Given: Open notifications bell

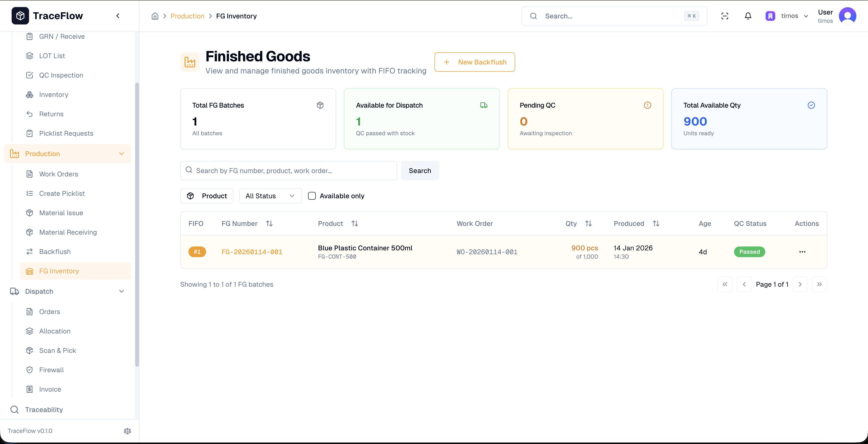Looking at the screenshot, I should tap(748, 16).
